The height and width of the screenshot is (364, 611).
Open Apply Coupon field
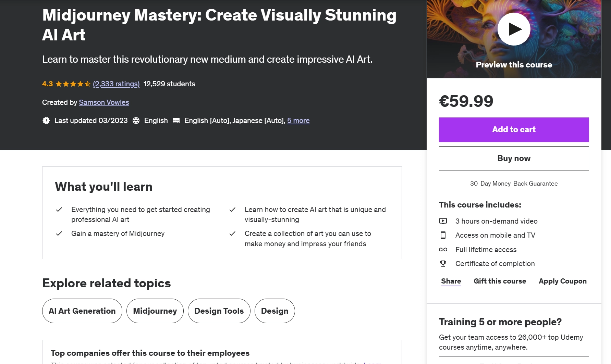pyautogui.click(x=562, y=281)
